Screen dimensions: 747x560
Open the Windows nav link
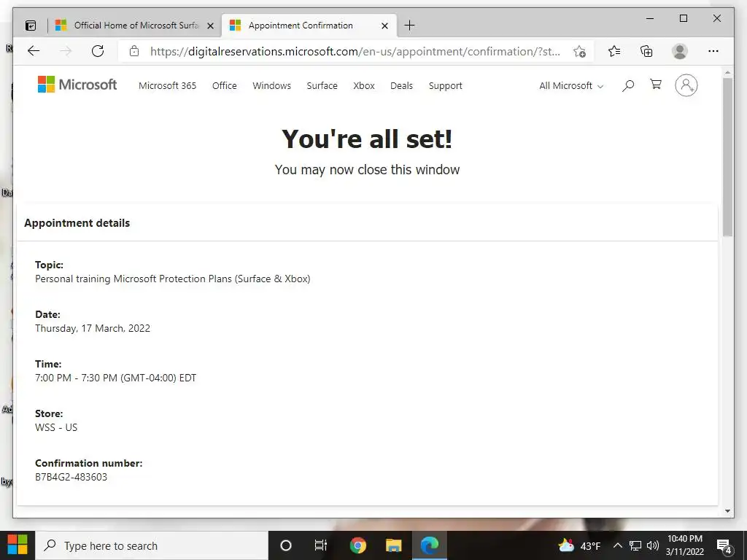point(271,86)
